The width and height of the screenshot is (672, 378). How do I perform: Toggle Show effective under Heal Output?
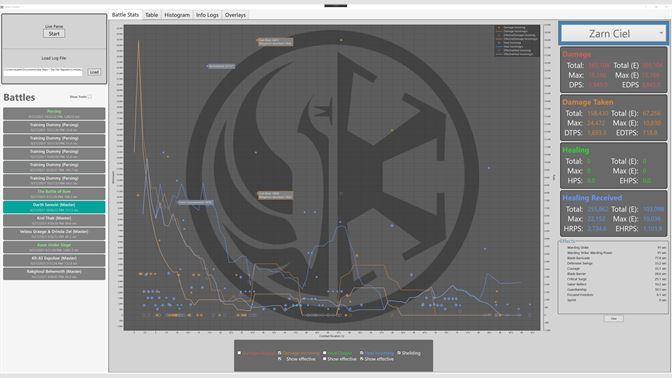point(324,359)
